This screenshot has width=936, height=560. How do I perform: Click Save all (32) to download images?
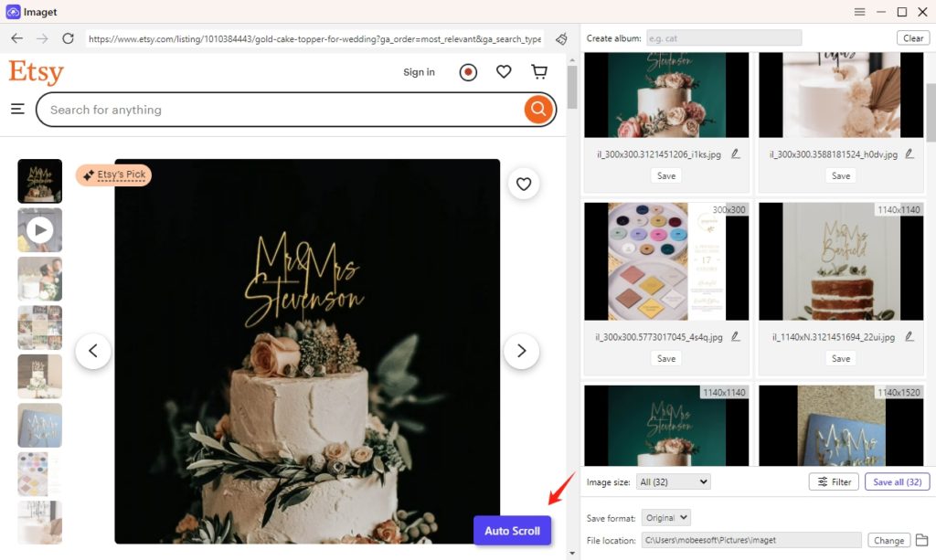(897, 481)
